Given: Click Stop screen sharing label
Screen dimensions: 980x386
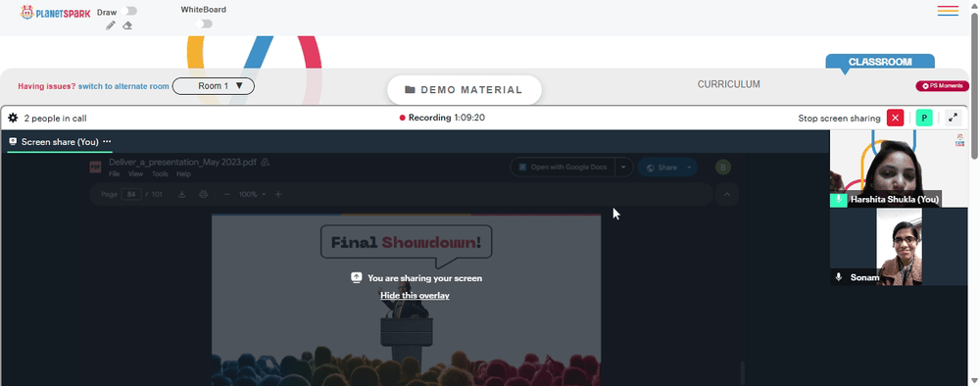Looking at the screenshot, I should (839, 118).
